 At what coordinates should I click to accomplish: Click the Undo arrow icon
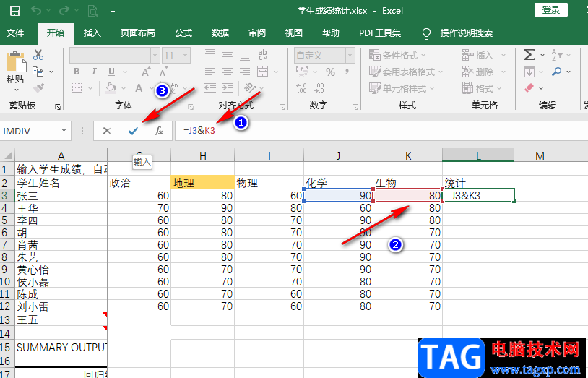[36, 11]
